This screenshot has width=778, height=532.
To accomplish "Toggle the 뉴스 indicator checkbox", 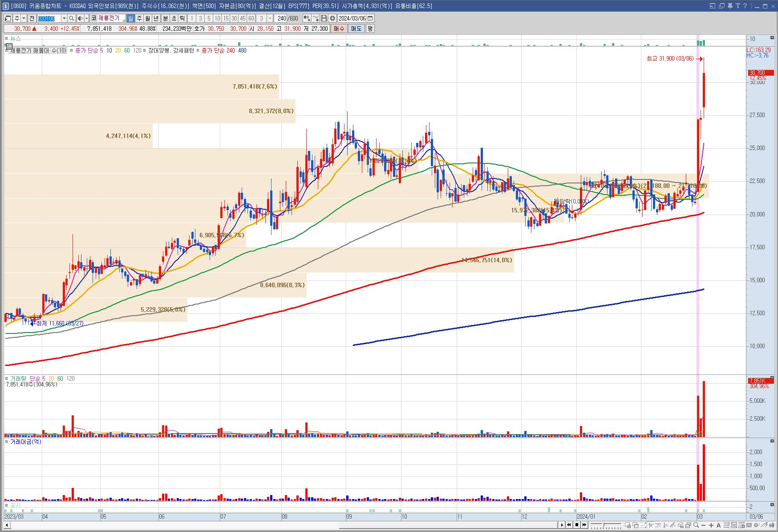I will 7,39.
